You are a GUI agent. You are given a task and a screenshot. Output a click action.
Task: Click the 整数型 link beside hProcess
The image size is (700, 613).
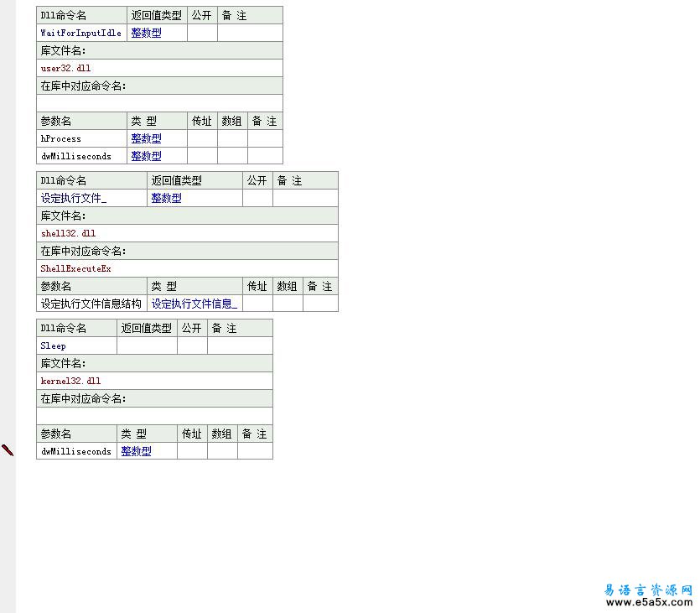pyautogui.click(x=146, y=138)
